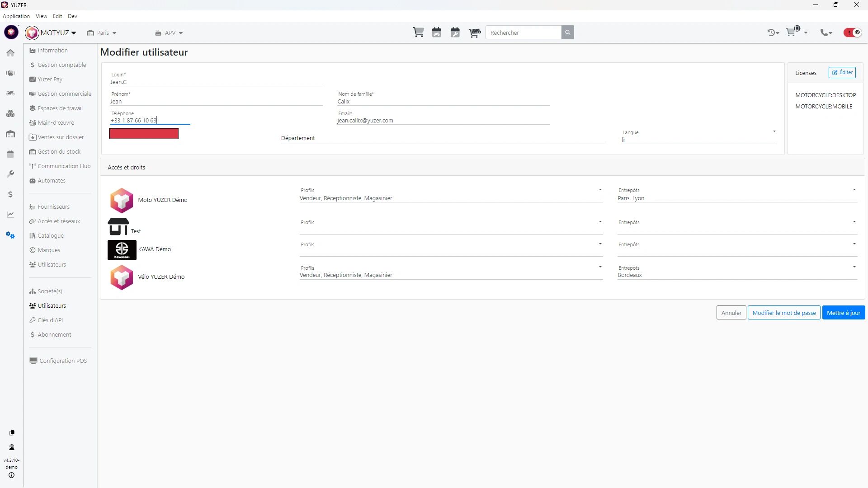Click the red color bar under Téléphone
The height and width of the screenshot is (488, 868).
click(144, 134)
